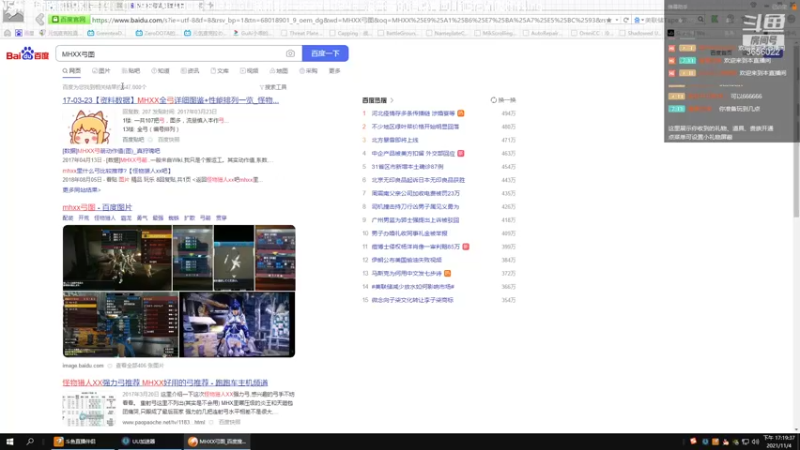Open the UU accelerator taskbar item
Viewport: 800px width, 450px height.
[x=148, y=441]
